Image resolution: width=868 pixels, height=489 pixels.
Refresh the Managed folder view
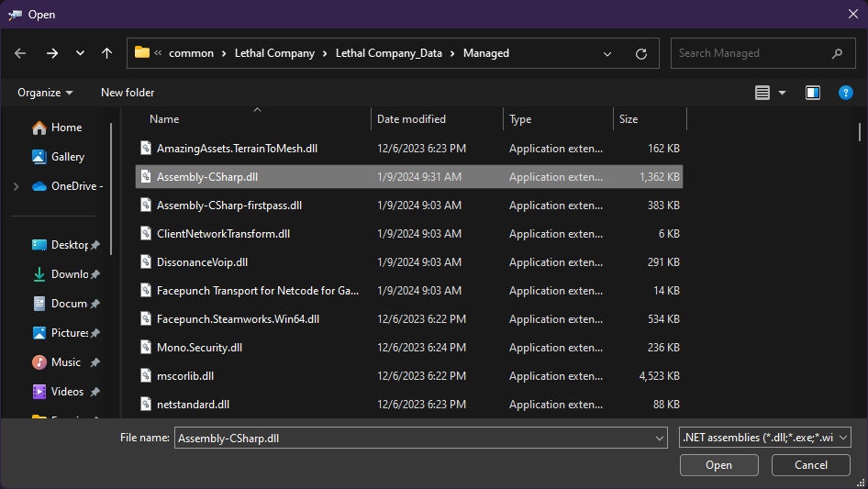click(x=641, y=54)
